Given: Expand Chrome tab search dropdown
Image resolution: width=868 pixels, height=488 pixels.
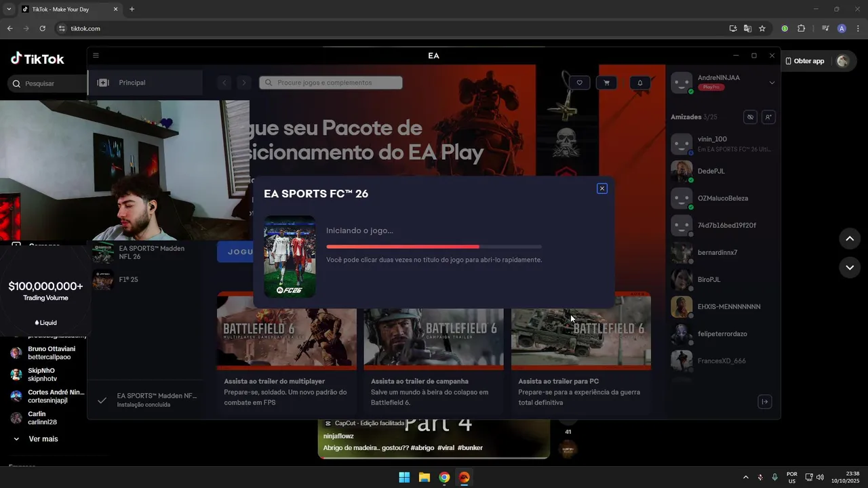Looking at the screenshot, I should pyautogui.click(x=9, y=9).
